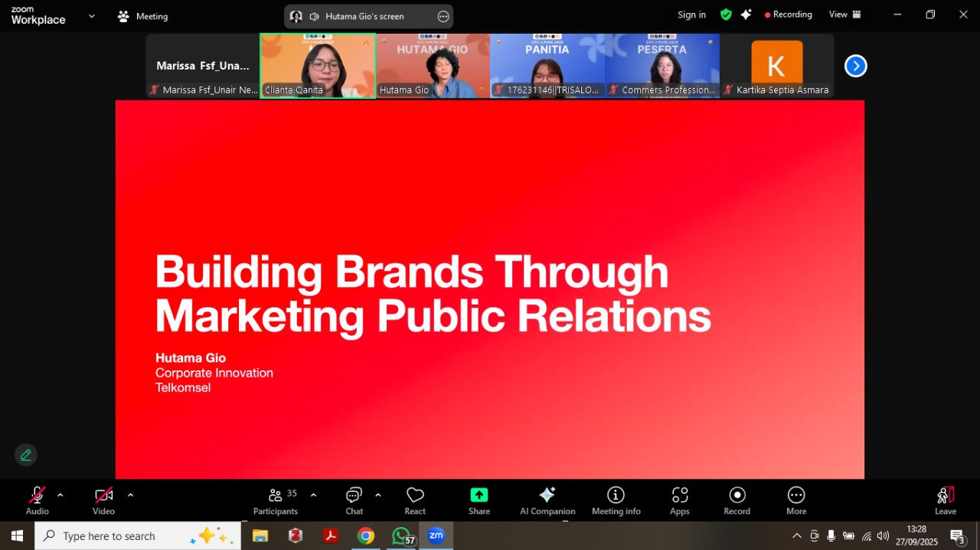The height and width of the screenshot is (550, 980).
Task: Open screen share options ellipsis
Action: tap(443, 16)
